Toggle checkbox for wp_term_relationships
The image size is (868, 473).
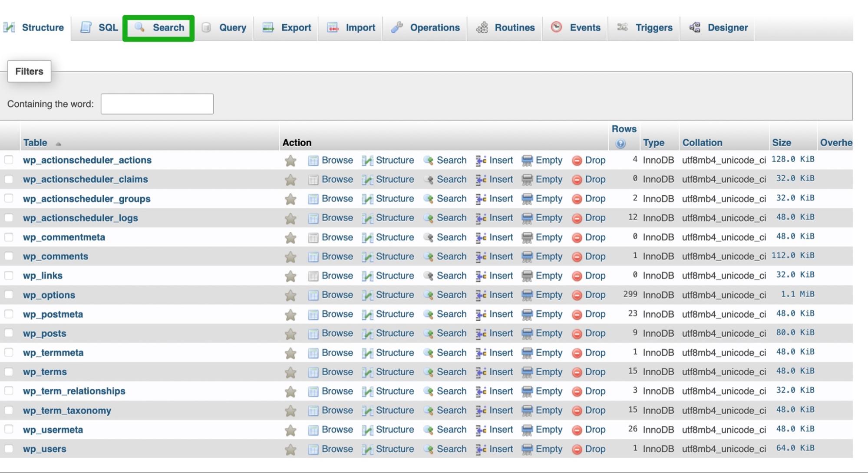10,391
